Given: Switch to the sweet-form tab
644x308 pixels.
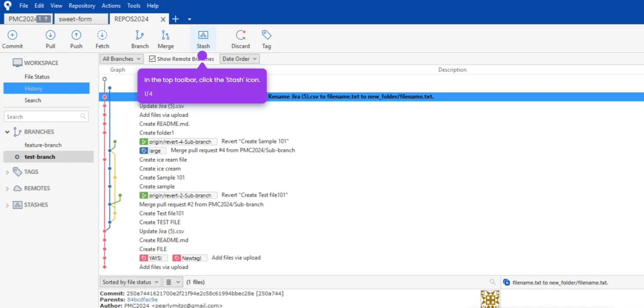Looking at the screenshot, I should click(81, 19).
